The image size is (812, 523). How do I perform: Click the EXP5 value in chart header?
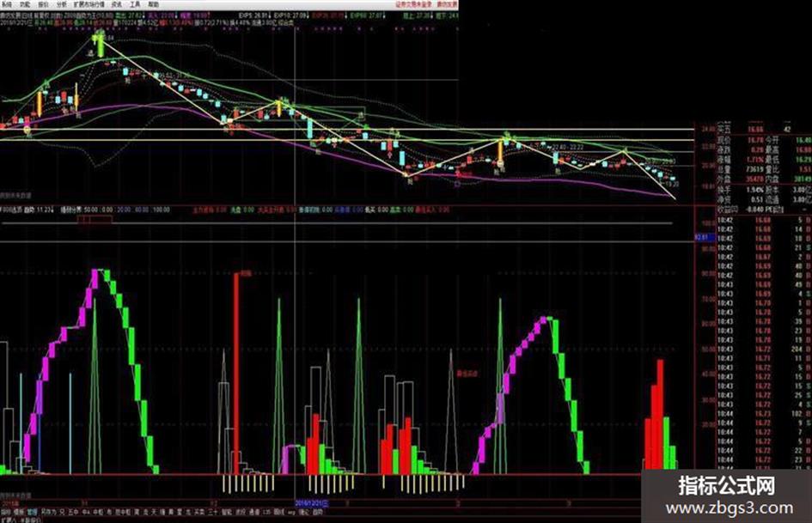[253, 16]
